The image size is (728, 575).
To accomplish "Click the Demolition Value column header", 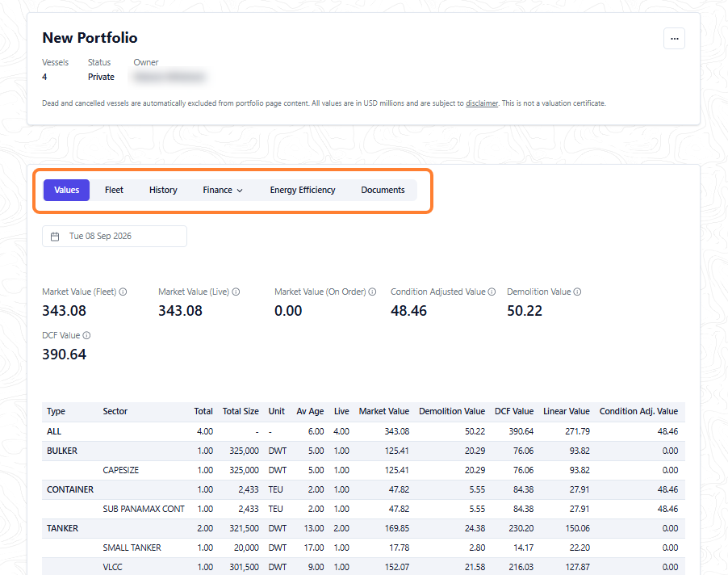I will [452, 412].
